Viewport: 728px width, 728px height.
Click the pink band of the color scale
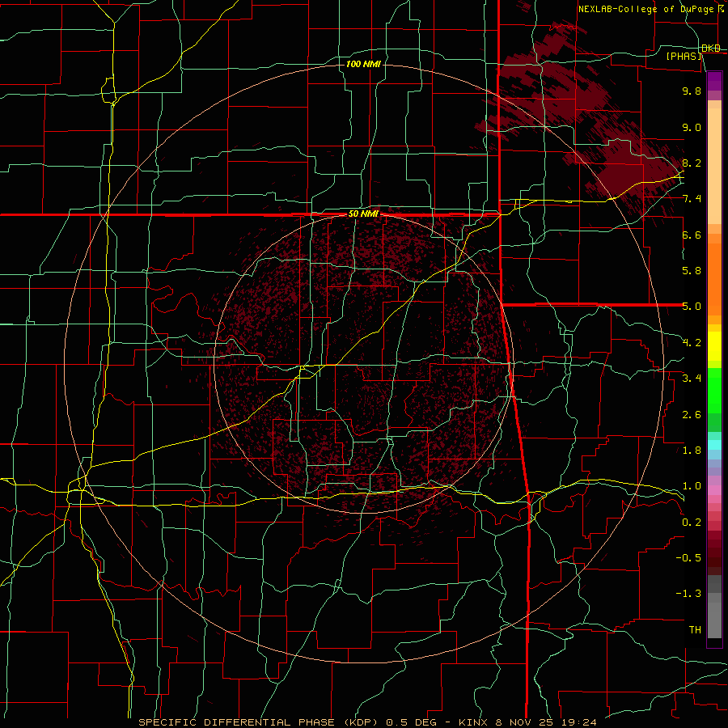pyautogui.click(x=714, y=490)
